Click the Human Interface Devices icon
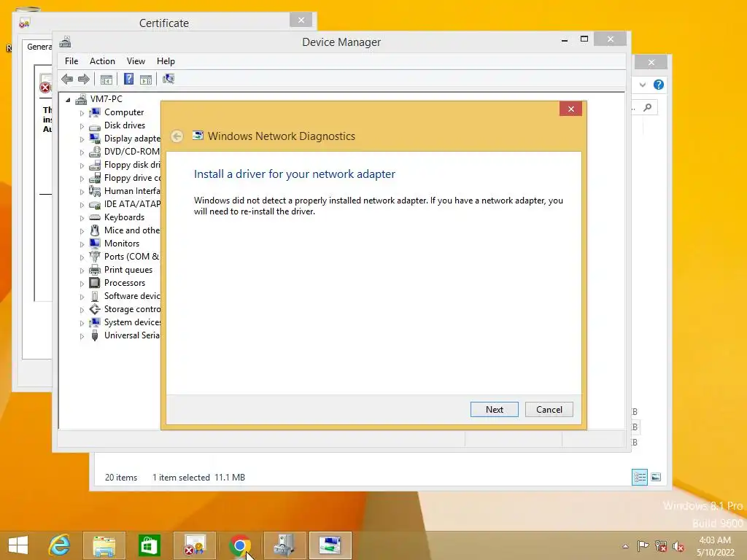Screen dimensions: 747x560 click(x=95, y=191)
